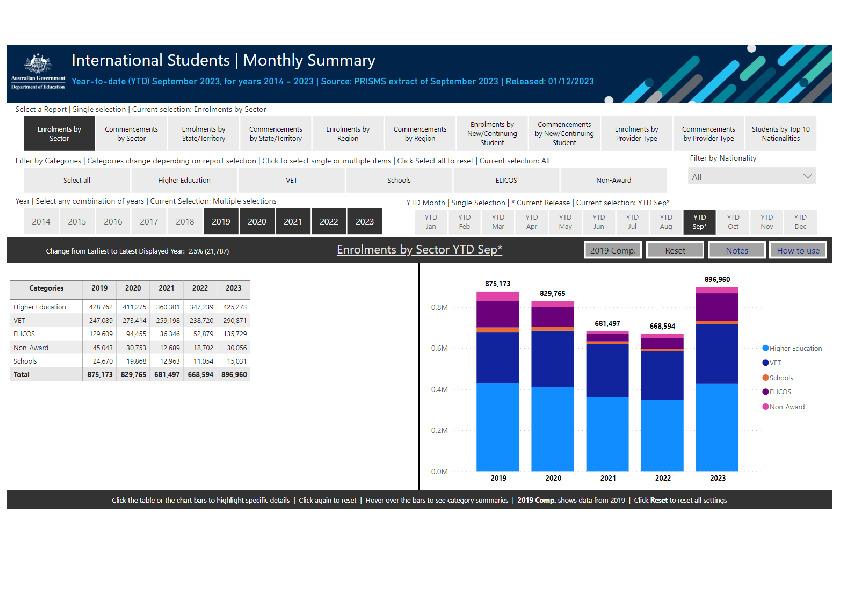
Task: Expand nationality dropdown chevron arrow
Action: click(807, 176)
